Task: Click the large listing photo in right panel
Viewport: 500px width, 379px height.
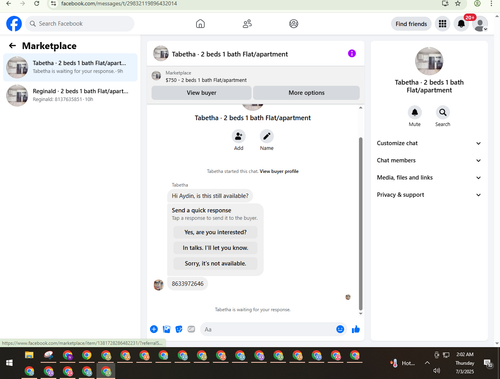Action: point(429,61)
